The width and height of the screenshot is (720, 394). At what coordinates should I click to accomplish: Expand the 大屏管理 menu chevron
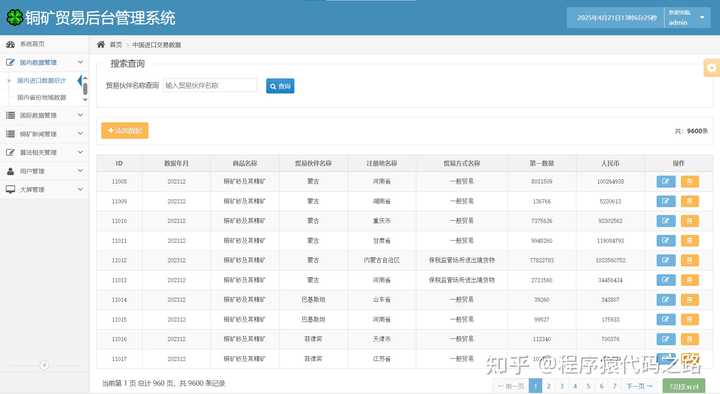80,189
